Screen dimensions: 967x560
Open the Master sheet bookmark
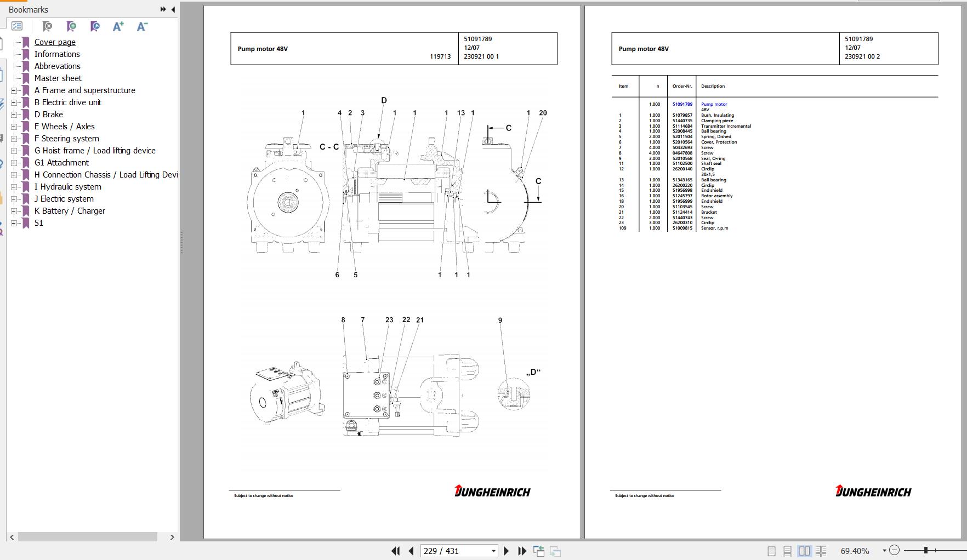pos(58,78)
